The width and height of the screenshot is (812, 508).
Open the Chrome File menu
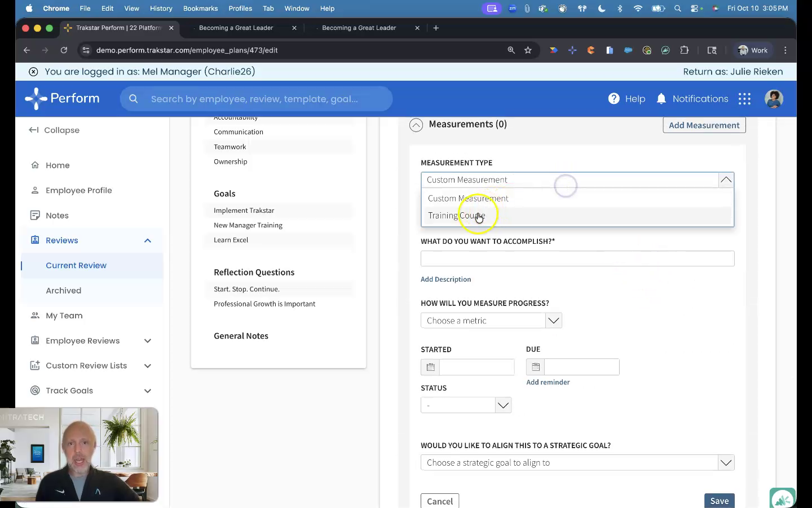[85, 8]
